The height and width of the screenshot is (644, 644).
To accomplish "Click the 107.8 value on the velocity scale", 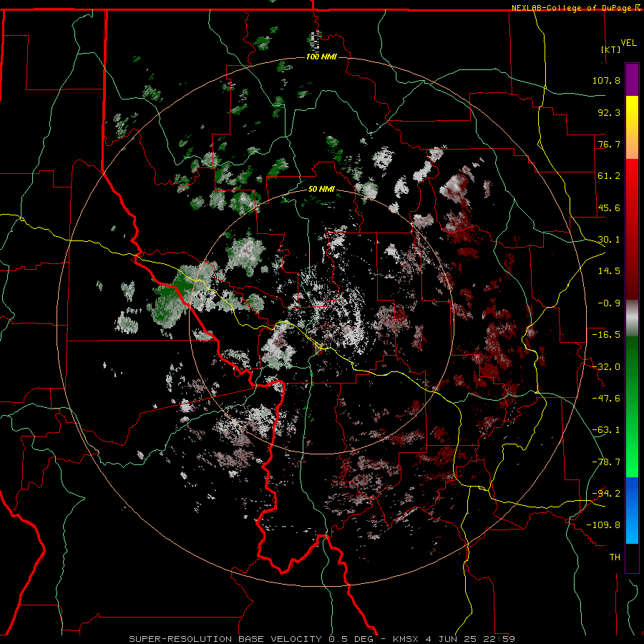I will point(606,80).
